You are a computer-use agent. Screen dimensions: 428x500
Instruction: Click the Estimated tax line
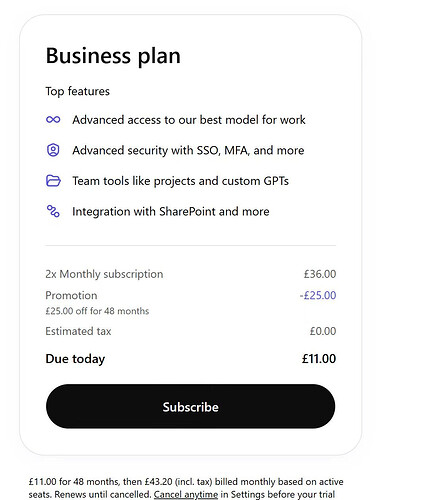click(x=191, y=331)
